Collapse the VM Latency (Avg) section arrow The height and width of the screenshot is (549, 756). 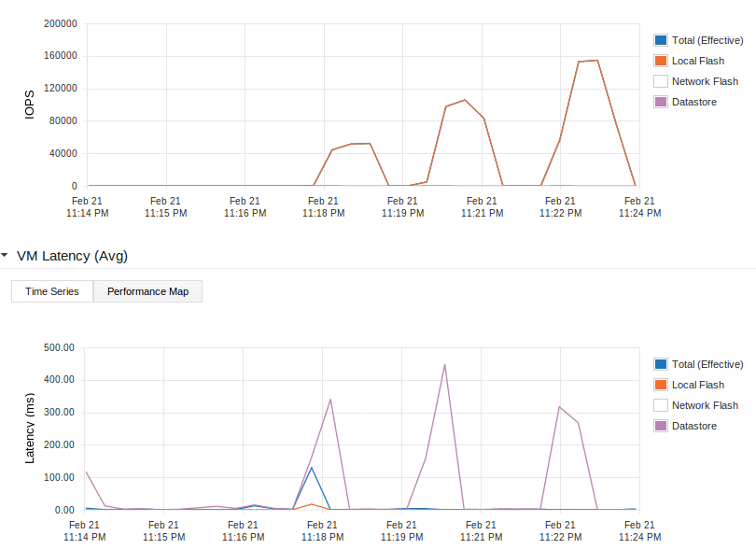tap(6, 255)
